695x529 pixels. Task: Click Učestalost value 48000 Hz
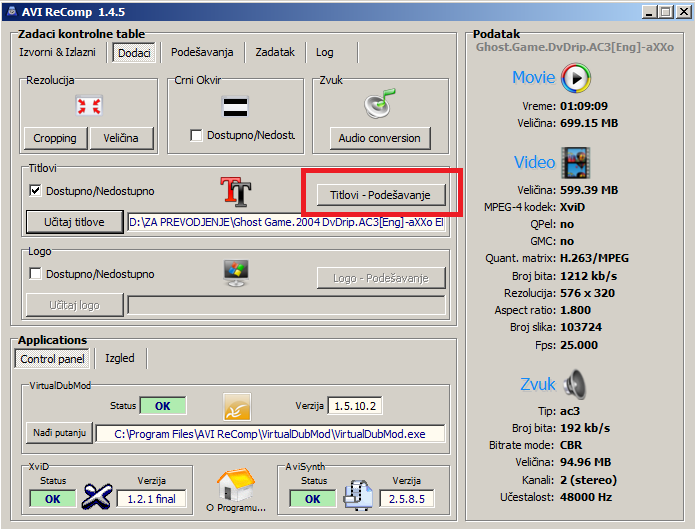pyautogui.click(x=586, y=497)
